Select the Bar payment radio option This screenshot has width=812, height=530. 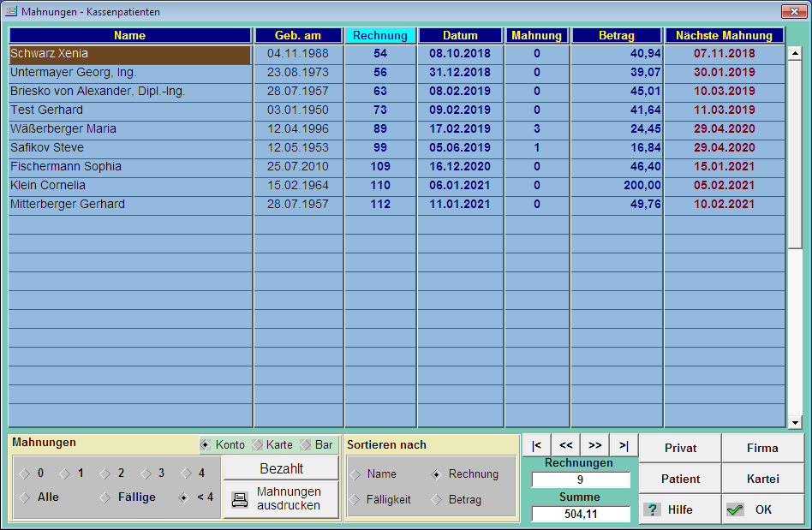pos(305,445)
